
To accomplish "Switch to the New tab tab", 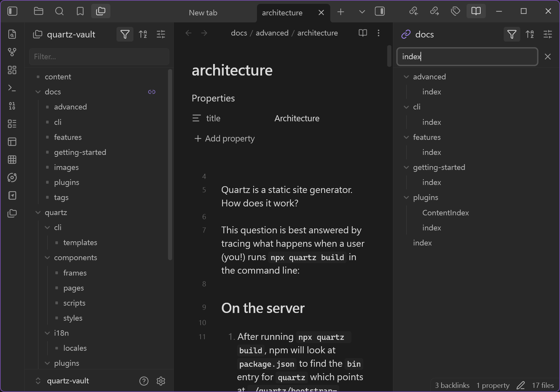I will (x=203, y=13).
